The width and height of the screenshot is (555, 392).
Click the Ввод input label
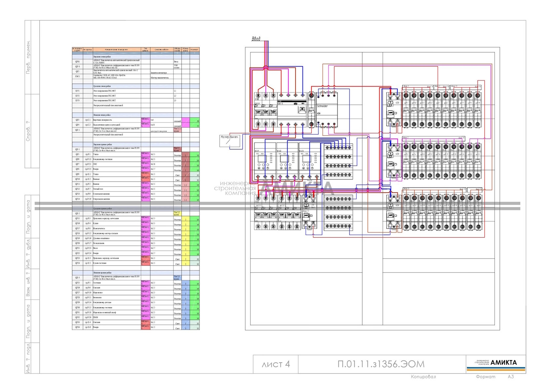256,39
